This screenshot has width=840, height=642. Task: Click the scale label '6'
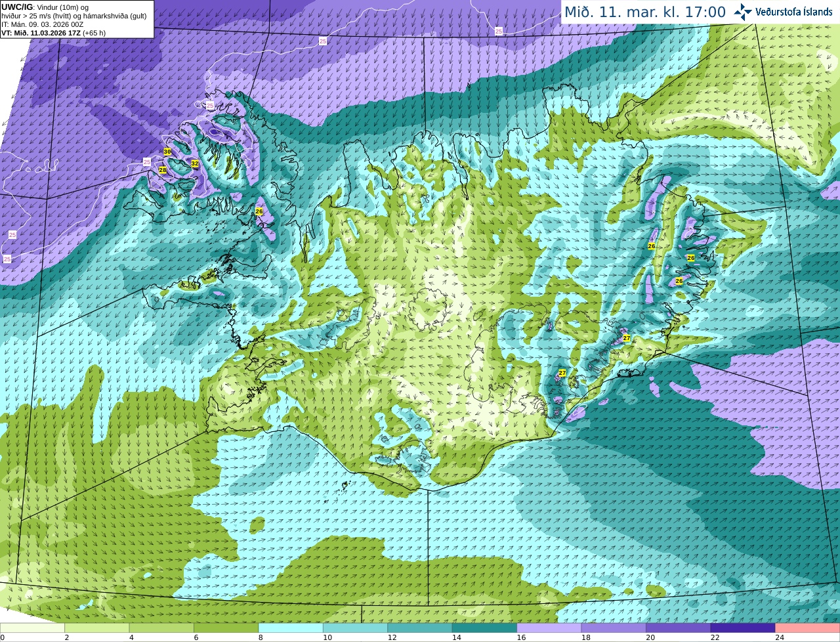[196, 637]
